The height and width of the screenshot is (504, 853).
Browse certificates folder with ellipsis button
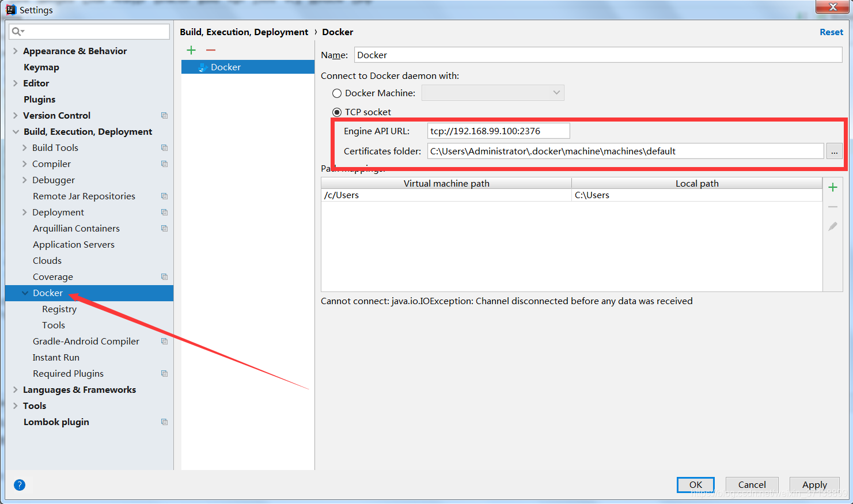coord(834,151)
